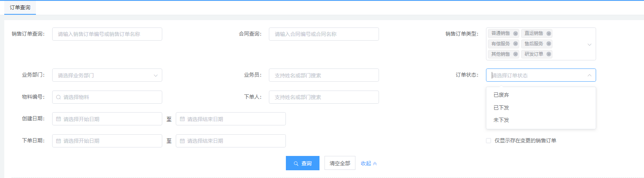Select 已废弃 from status list
The width and height of the screenshot is (644, 178).
click(501, 95)
